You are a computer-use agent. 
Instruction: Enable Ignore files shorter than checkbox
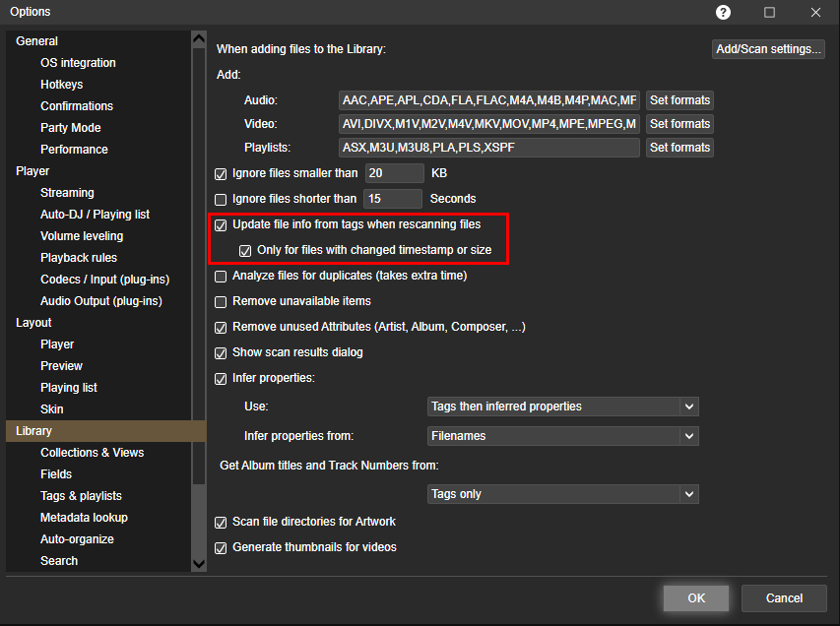[x=221, y=199]
